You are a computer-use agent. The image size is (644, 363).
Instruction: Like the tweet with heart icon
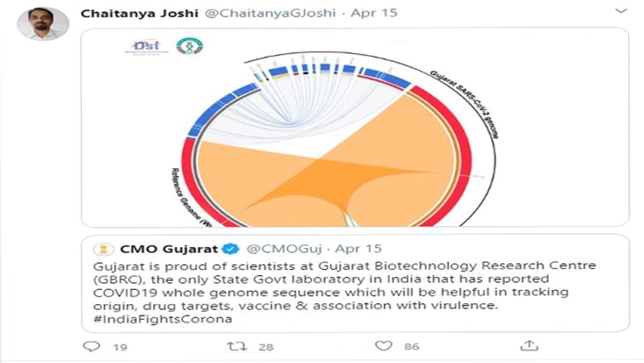click(x=383, y=346)
